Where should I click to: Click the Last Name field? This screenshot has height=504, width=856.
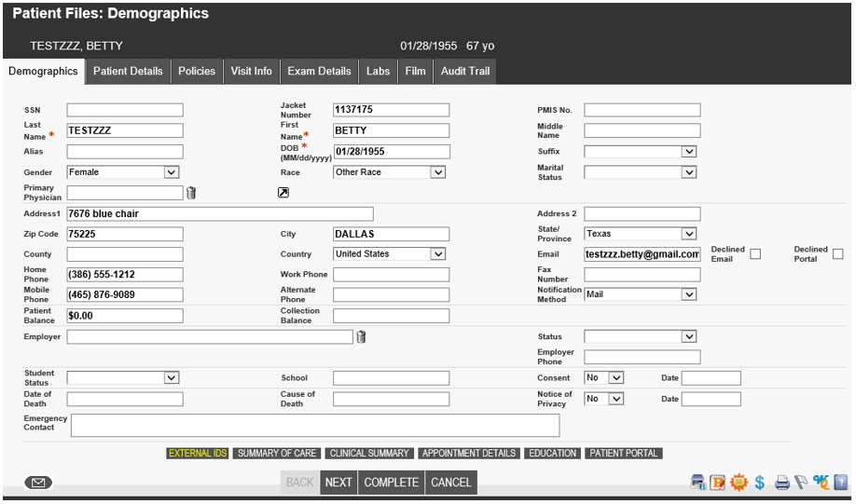[125, 130]
